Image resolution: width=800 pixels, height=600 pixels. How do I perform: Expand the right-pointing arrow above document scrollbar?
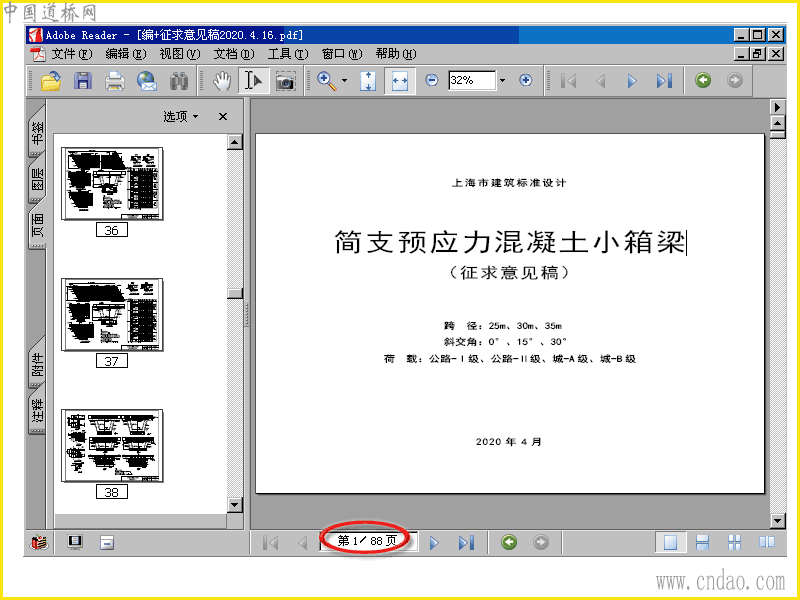[x=777, y=107]
